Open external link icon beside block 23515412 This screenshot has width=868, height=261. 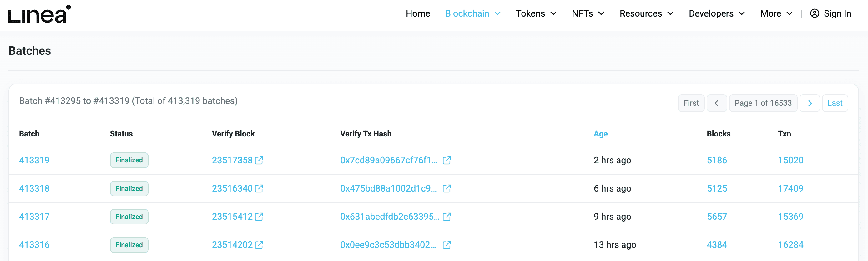259,217
